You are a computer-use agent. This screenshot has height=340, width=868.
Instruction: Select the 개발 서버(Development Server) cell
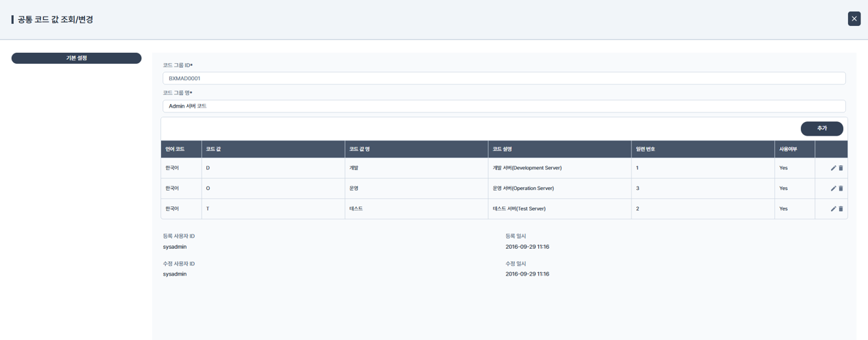pos(559,168)
